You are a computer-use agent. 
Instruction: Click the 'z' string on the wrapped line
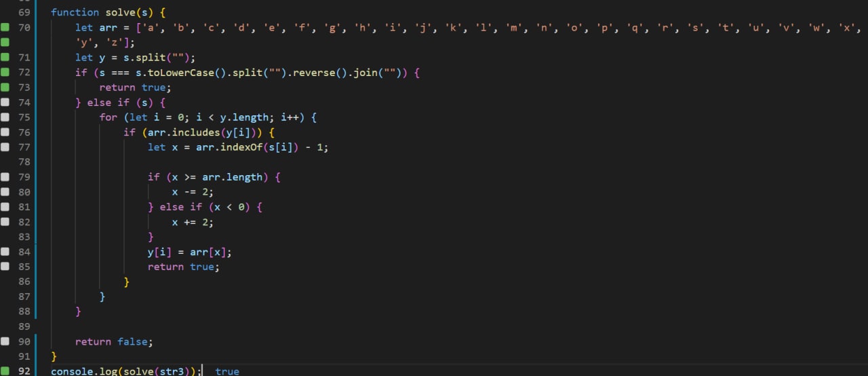click(x=115, y=43)
